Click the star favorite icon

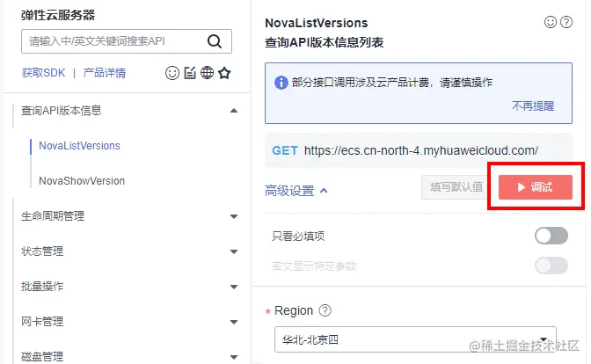(224, 73)
